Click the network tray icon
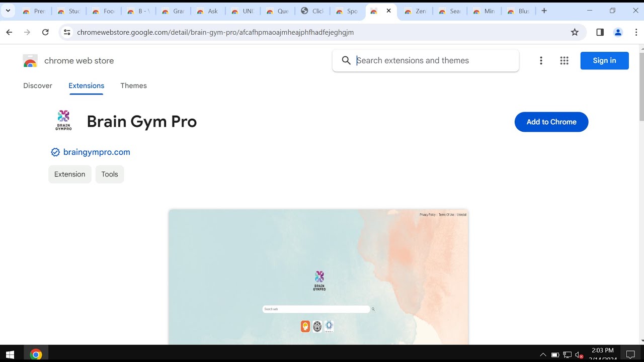 [567, 355]
